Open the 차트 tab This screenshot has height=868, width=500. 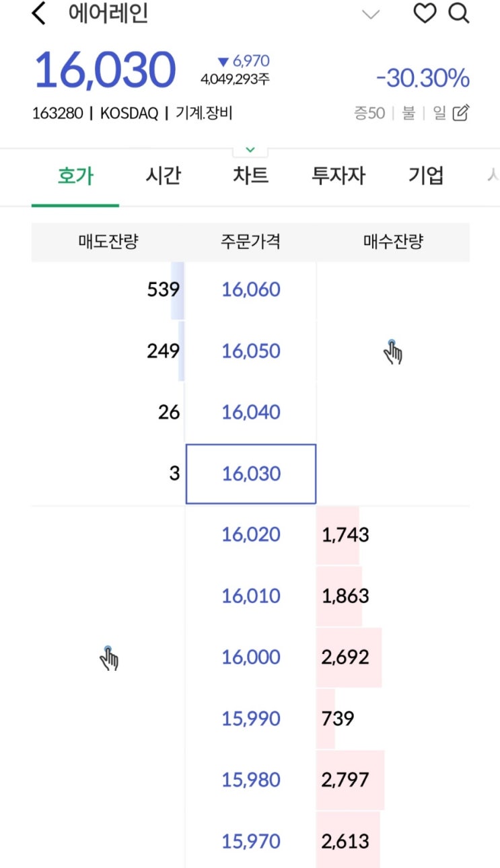[250, 176]
